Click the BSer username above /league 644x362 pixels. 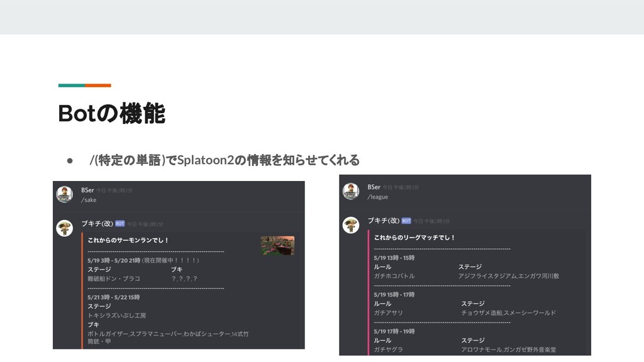coord(374,187)
